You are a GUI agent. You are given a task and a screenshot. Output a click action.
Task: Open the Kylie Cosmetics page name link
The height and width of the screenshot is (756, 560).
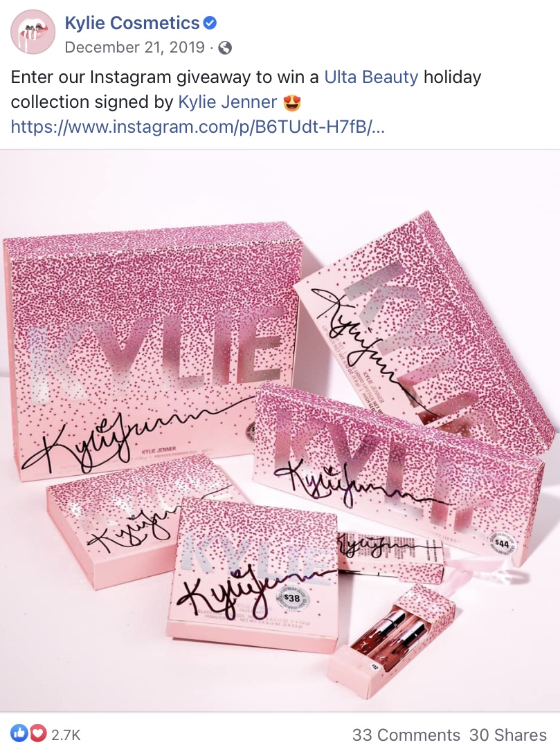click(x=132, y=23)
